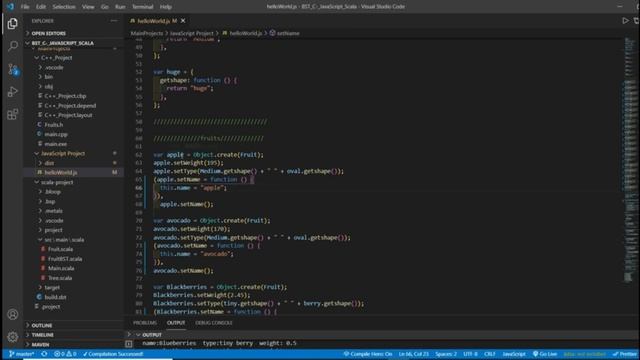
Task: Open the View menu
Action: [x=88, y=7]
